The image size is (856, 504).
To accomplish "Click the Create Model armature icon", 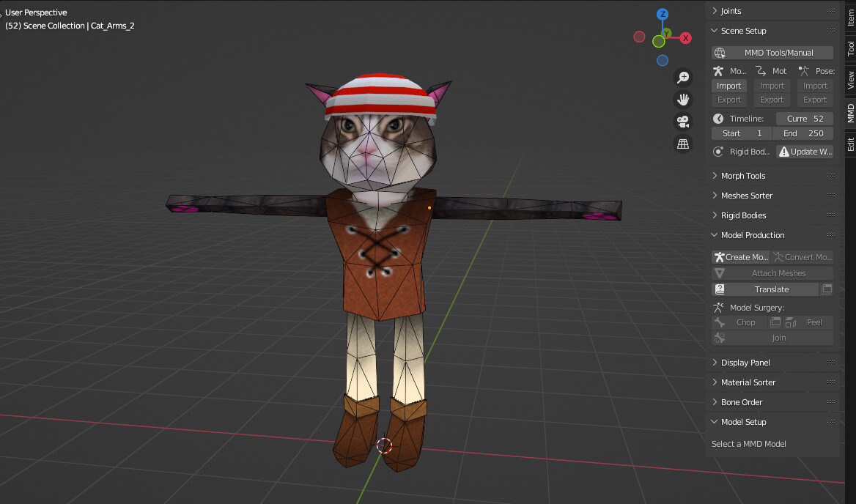I will coord(720,256).
